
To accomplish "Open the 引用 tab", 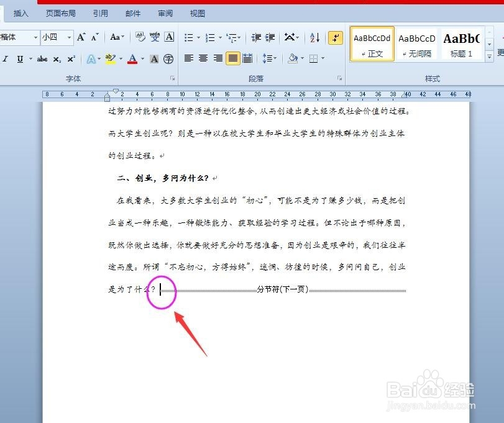I will [101, 14].
